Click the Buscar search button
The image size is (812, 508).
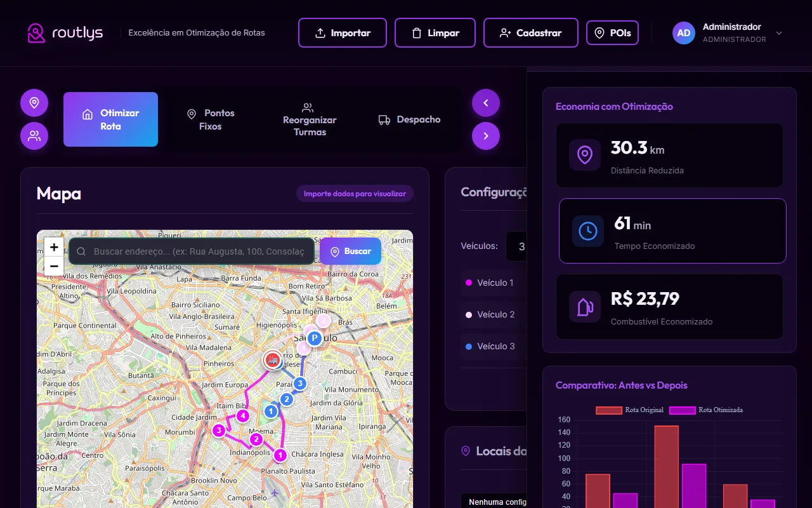(350, 251)
